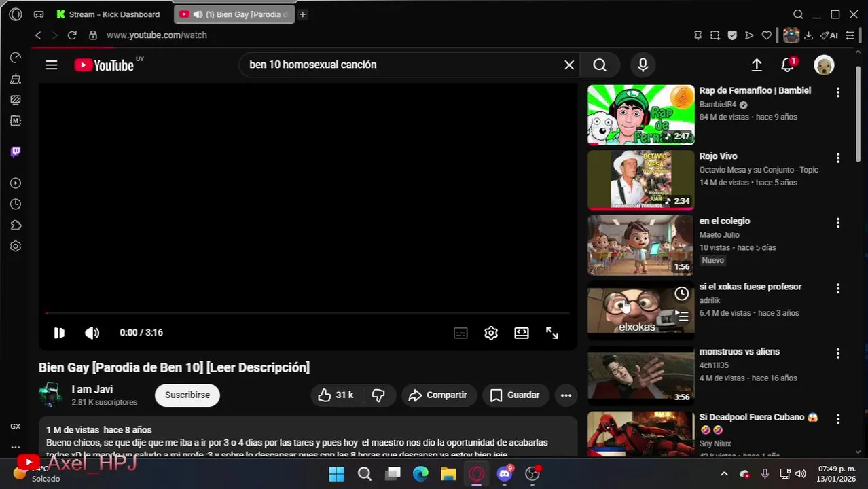Pause the video playback
868x489 pixels.
click(x=59, y=333)
